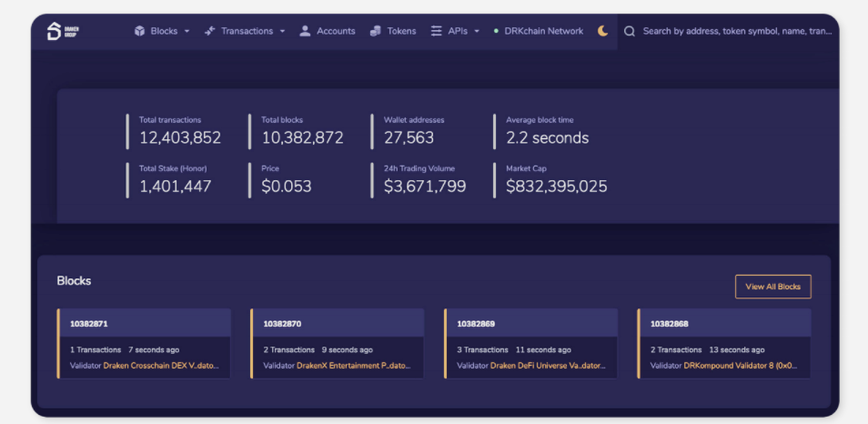This screenshot has height=424, width=868.
Task: Click the '11 seconds ago' timestamp
Action: point(543,349)
